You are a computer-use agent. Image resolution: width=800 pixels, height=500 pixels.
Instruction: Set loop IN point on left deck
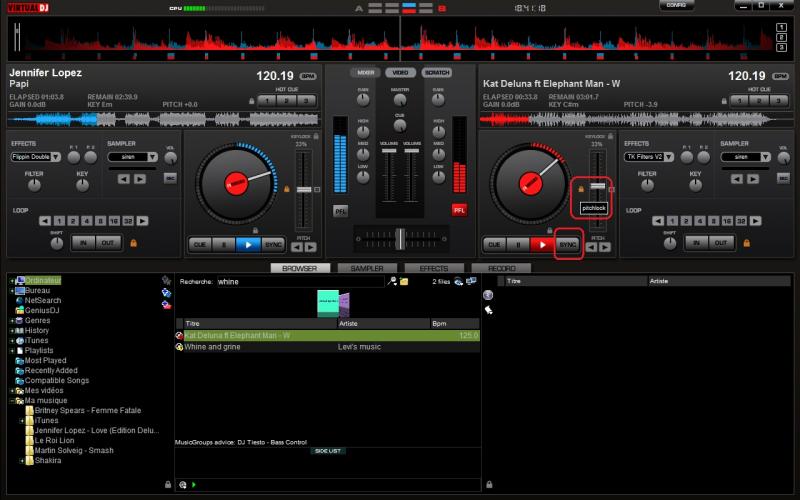[x=81, y=243]
